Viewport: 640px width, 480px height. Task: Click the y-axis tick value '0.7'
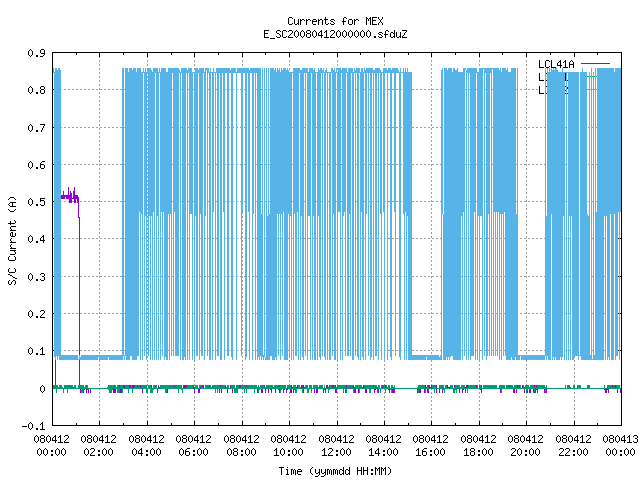tap(36, 128)
